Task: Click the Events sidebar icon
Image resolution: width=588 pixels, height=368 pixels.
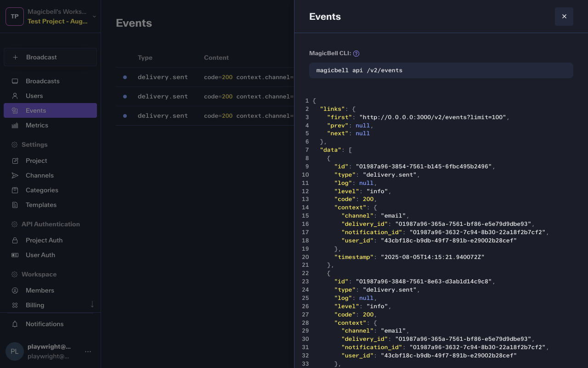Action: point(15,110)
